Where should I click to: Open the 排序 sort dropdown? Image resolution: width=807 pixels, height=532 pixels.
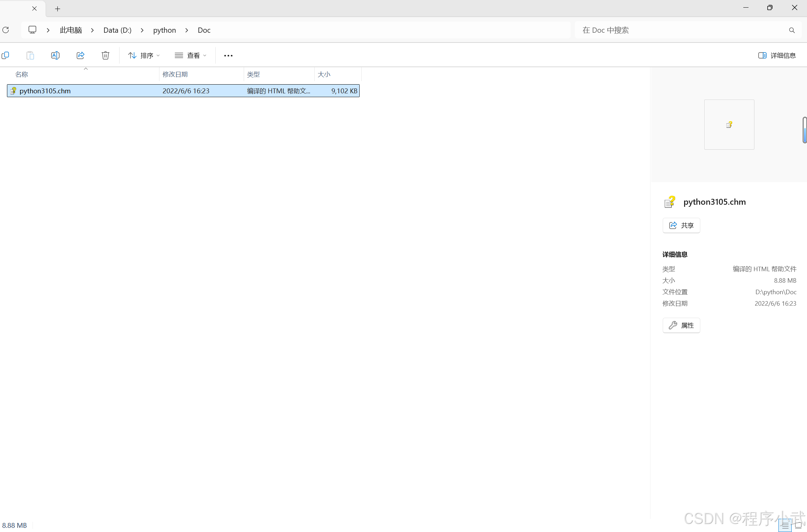144,55
